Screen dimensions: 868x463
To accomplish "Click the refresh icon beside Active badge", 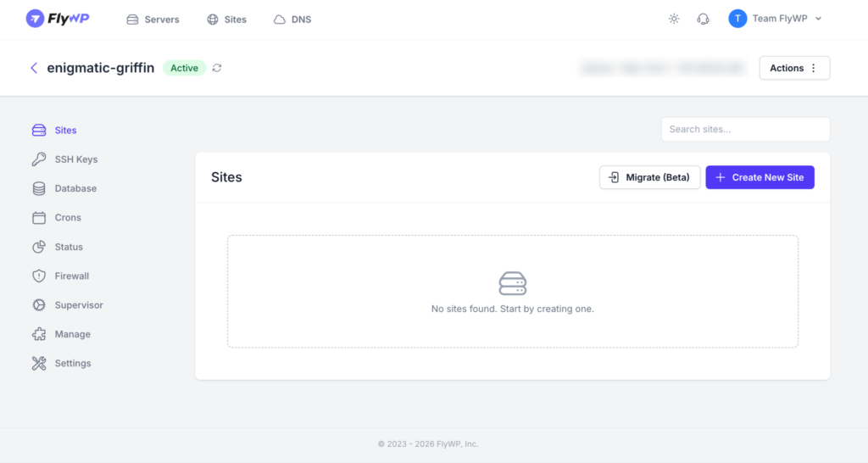I will [x=217, y=68].
